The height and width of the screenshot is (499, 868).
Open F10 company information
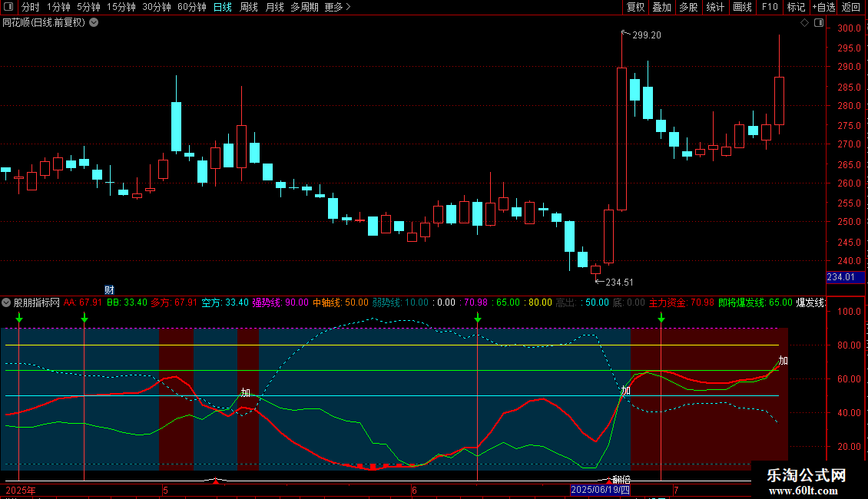tap(770, 7)
